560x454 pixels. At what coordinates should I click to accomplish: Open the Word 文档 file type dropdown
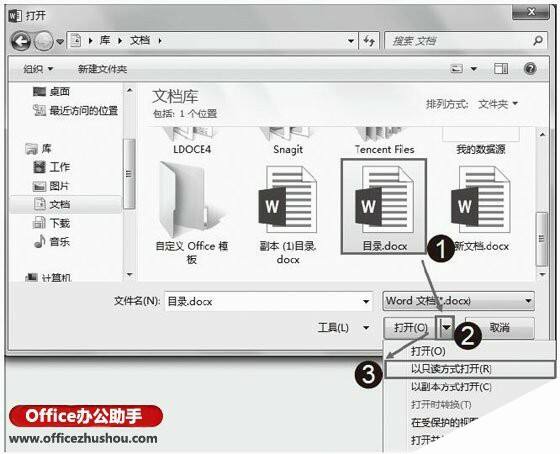(x=459, y=301)
